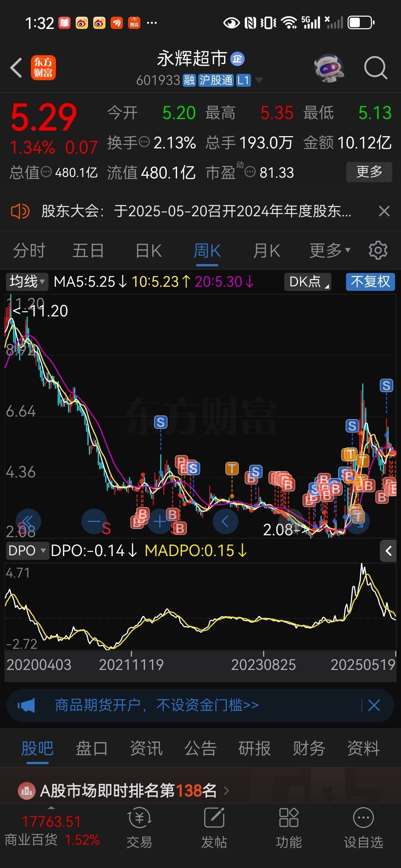Expand ranking details chevron
Image resolution: width=401 pixels, height=868 pixels.
[x=226, y=791]
